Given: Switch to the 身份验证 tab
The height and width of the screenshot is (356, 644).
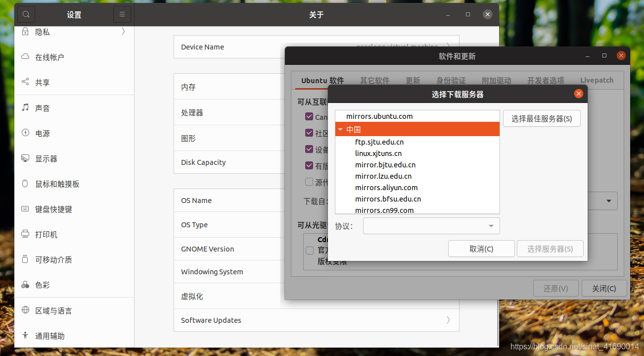Looking at the screenshot, I should (x=451, y=80).
